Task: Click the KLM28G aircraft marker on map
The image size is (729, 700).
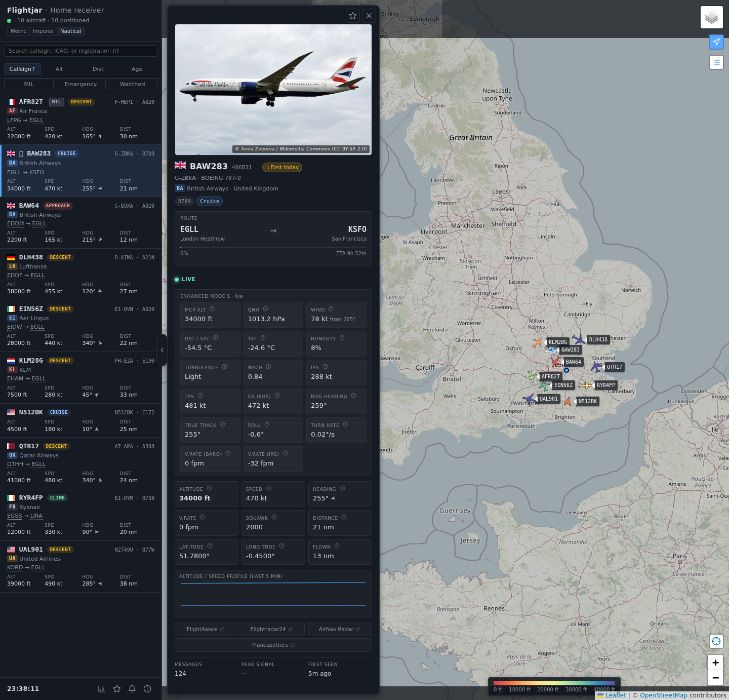Action: 538,343
